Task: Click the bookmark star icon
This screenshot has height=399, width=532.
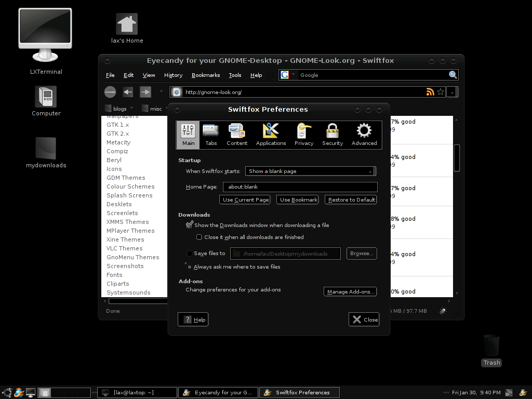Action: point(441,92)
